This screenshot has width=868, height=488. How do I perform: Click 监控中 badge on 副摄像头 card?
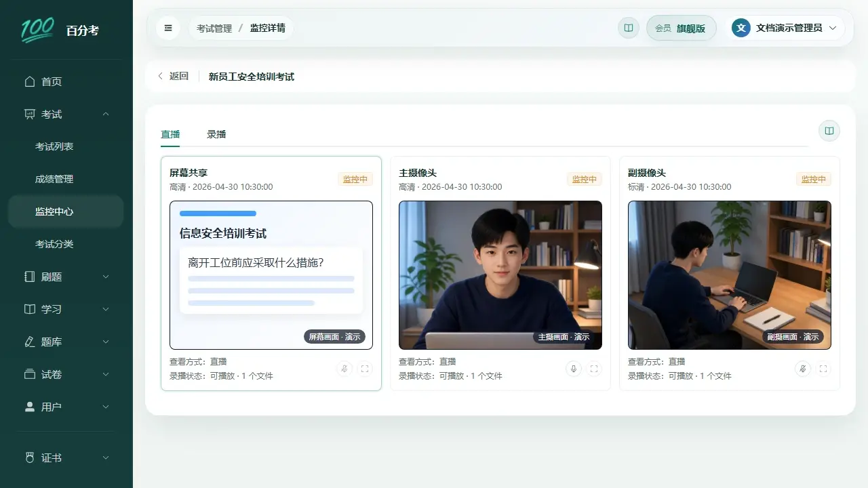[814, 179]
